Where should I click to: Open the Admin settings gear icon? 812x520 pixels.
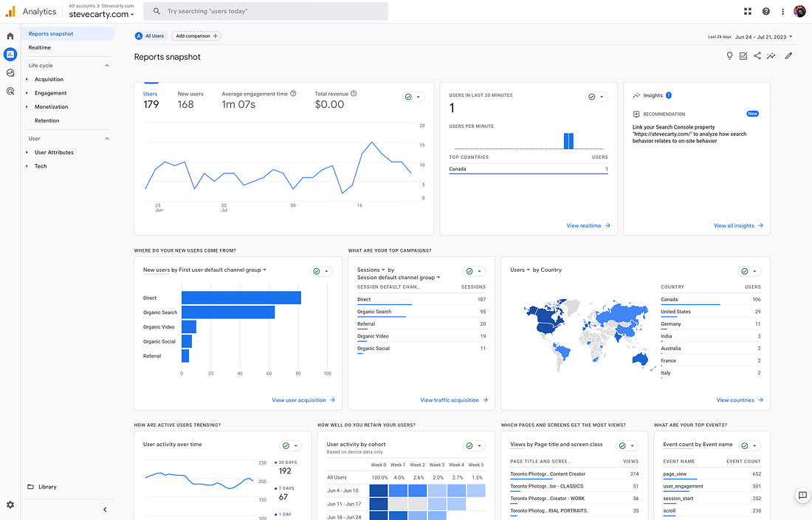point(10,504)
